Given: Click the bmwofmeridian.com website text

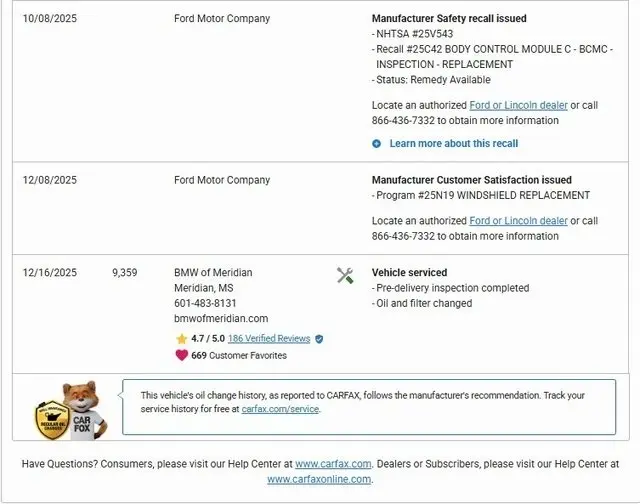Looking at the screenshot, I should [x=221, y=318].
